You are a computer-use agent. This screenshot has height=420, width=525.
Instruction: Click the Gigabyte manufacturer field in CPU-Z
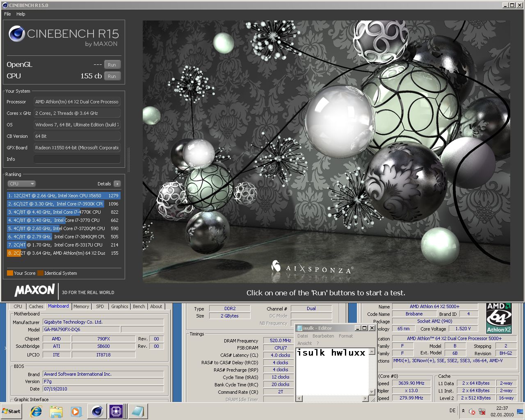(103, 322)
